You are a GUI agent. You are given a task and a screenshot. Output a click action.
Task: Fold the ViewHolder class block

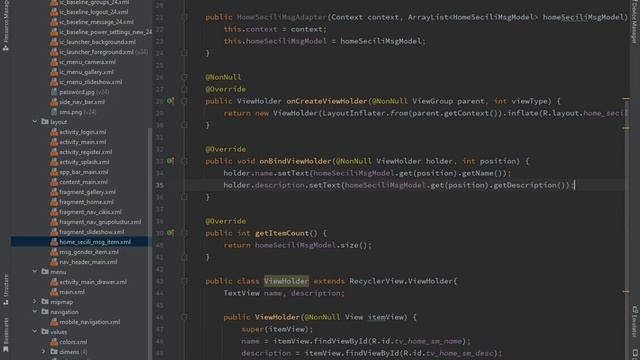tap(184, 281)
